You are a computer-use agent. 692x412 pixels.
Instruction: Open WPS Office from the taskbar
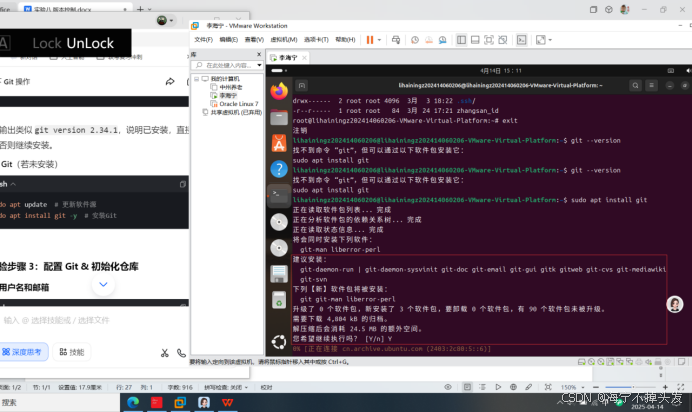click(x=228, y=402)
